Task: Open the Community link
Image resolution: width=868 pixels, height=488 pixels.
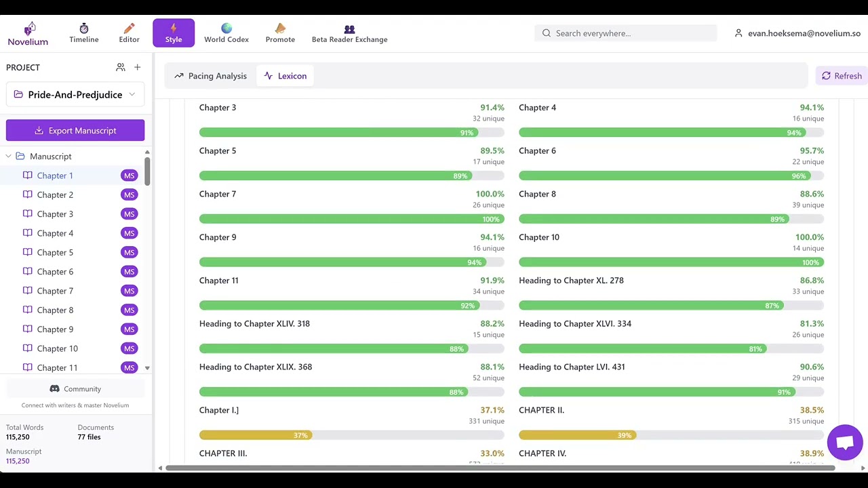Action: pos(75,389)
